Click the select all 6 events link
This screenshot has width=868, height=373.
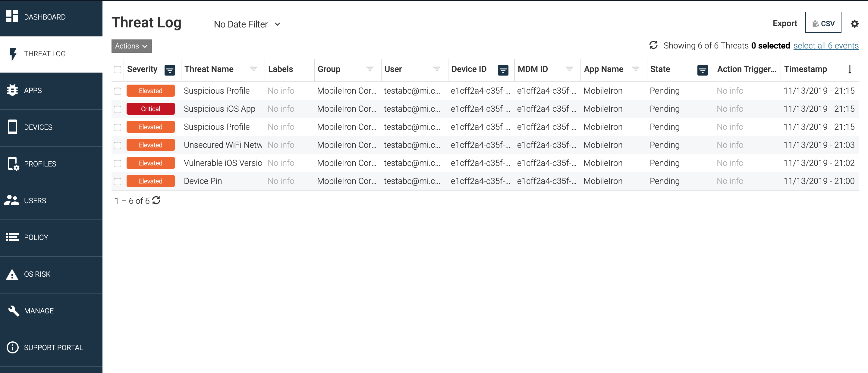click(x=826, y=45)
